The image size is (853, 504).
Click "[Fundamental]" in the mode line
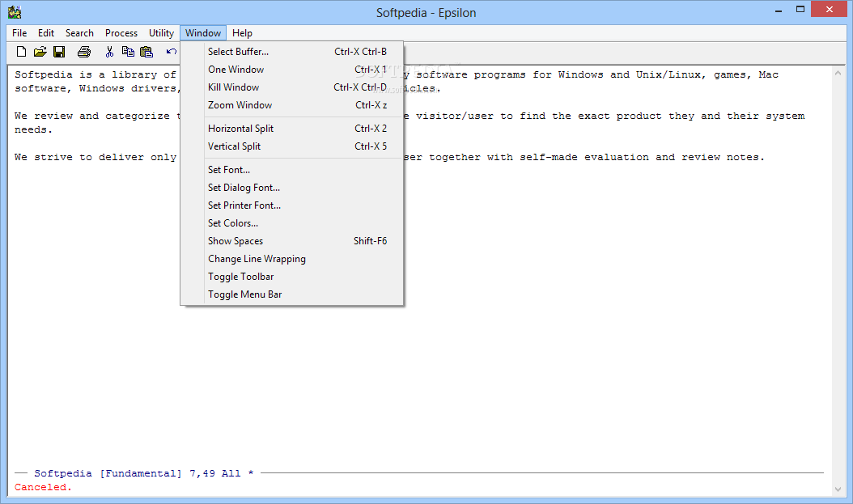click(141, 473)
